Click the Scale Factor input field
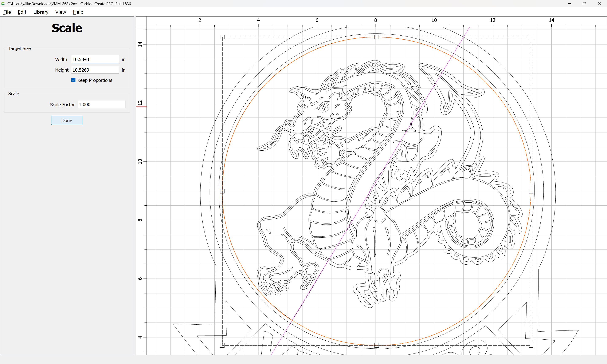 pyautogui.click(x=101, y=104)
